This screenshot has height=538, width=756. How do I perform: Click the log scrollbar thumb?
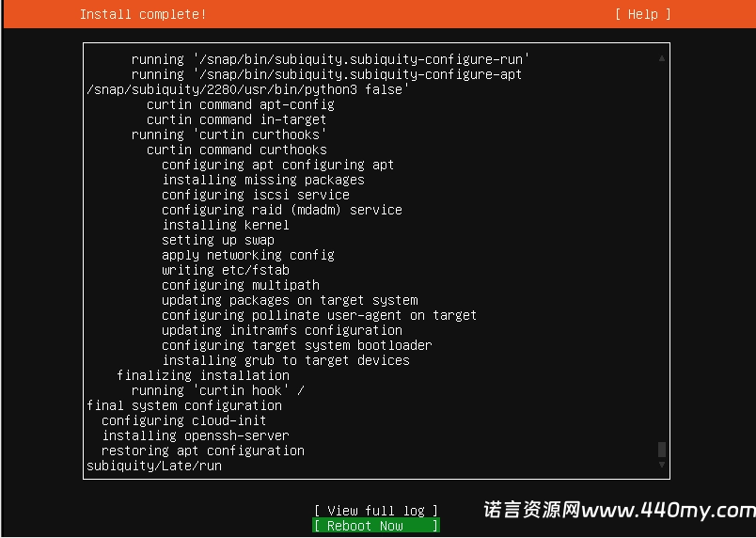[662, 450]
